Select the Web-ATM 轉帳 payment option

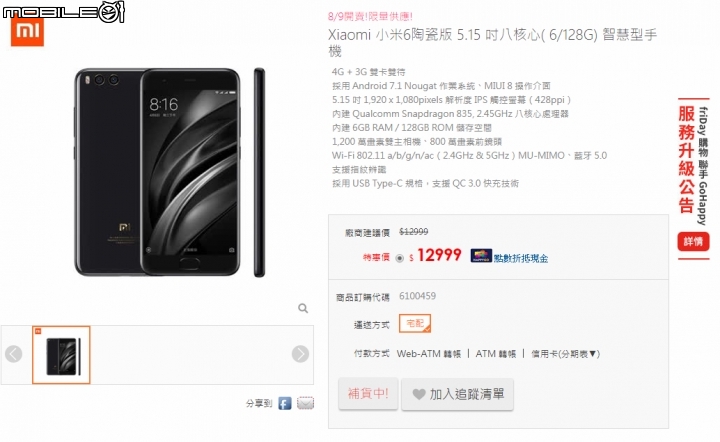tap(429, 354)
